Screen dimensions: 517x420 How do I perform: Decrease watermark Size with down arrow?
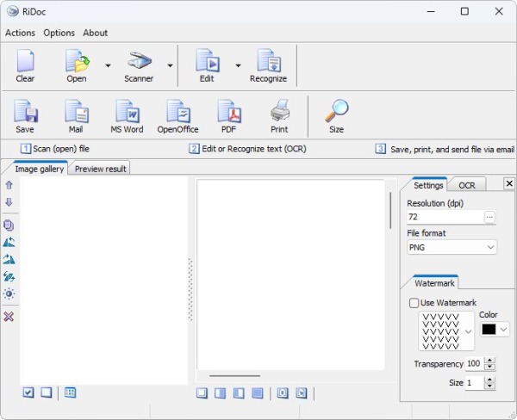click(490, 386)
